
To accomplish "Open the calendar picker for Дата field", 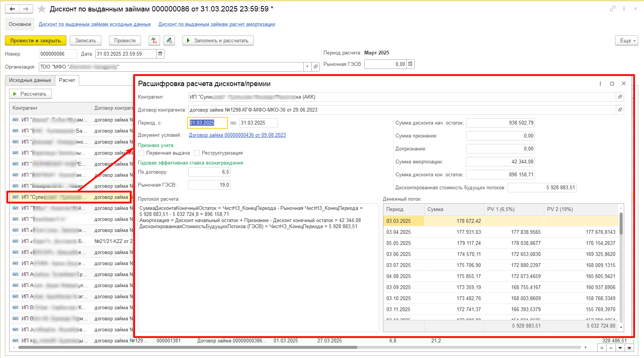I will point(160,54).
